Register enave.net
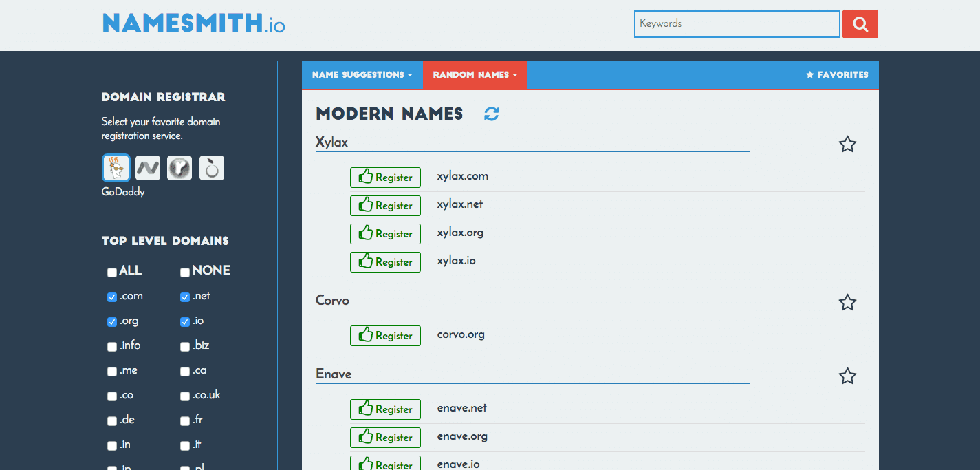 click(385, 409)
